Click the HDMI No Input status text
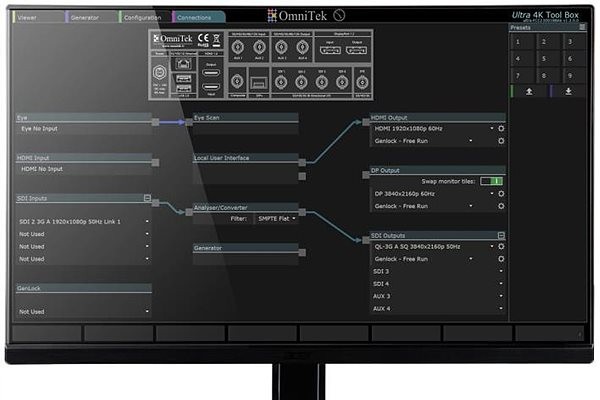Viewport: 600px width, 400px height. (x=42, y=169)
